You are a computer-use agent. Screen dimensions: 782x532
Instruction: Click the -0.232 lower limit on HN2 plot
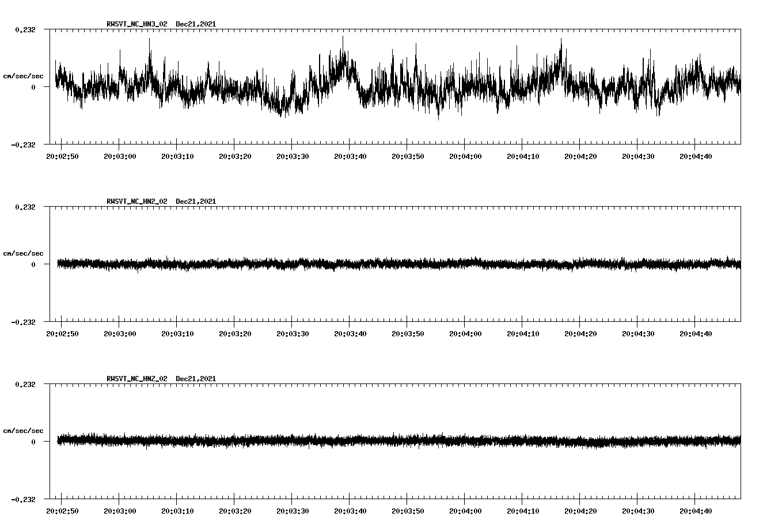click(x=23, y=322)
